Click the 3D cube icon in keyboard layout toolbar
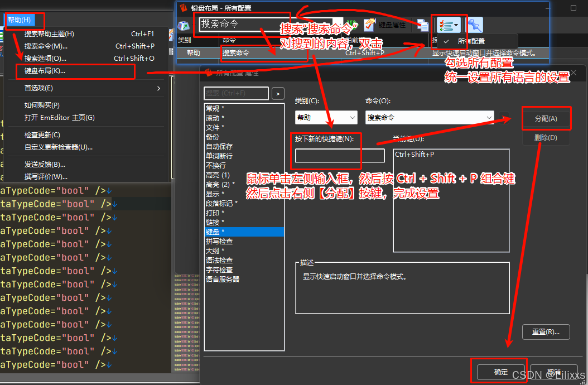The width and height of the screenshot is (588, 385). point(184,25)
